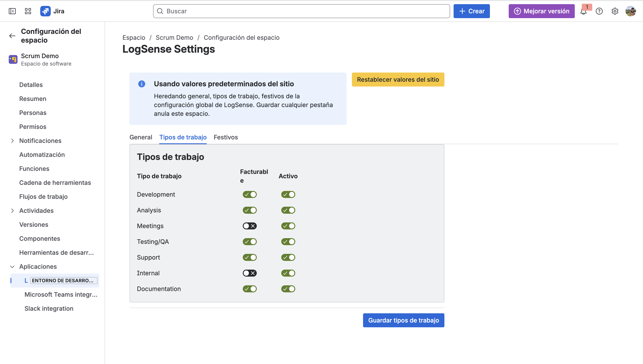
Task: Toggle Activo for Internal
Action: 288,273
